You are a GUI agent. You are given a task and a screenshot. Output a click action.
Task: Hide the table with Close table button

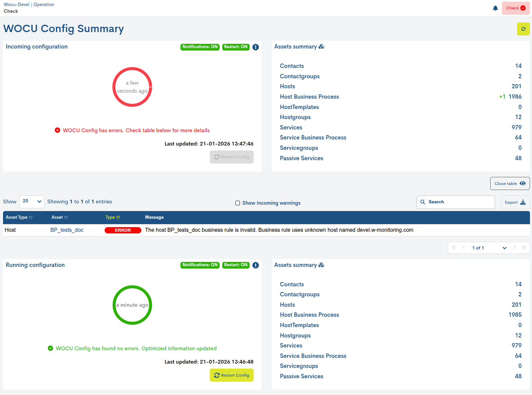point(510,184)
